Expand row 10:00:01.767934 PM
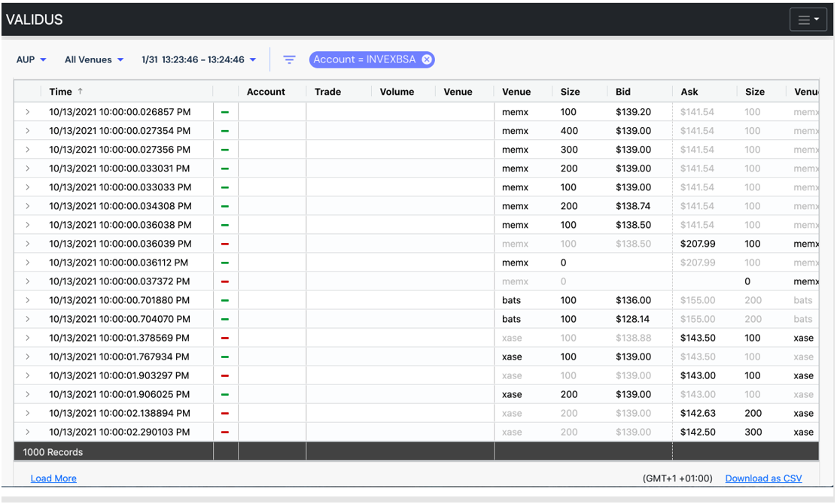837x504 pixels. (x=27, y=357)
